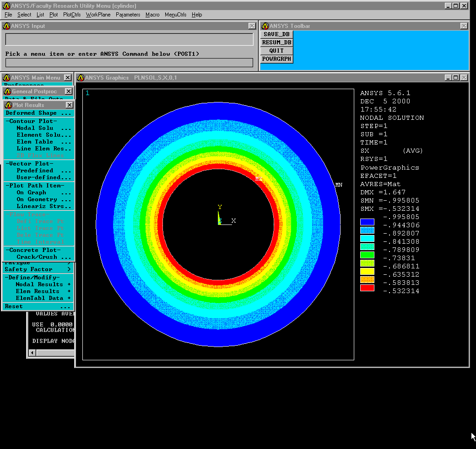The width and height of the screenshot is (476, 449).
Task: Click the blue -.995805 legend swatch
Action: [x=367, y=222]
